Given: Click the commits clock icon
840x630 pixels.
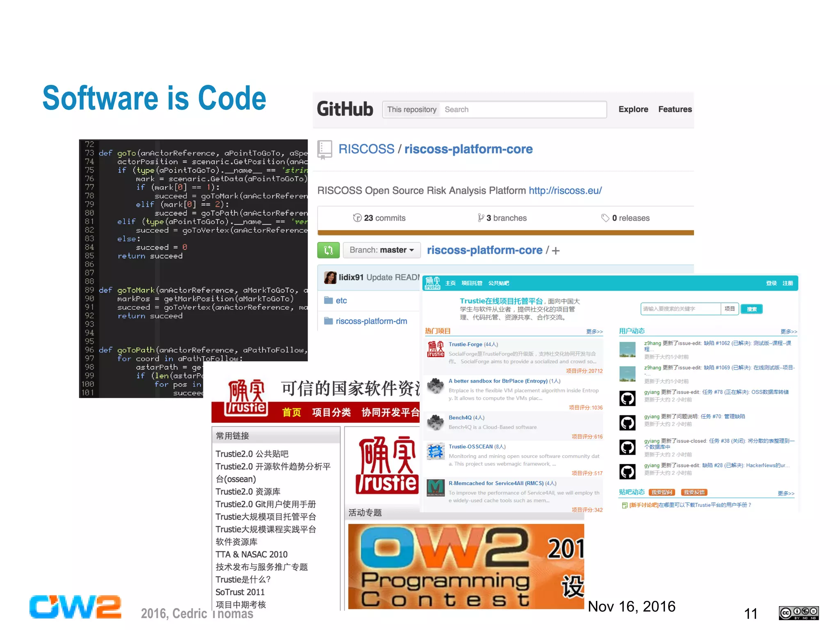Looking at the screenshot, I should pyautogui.click(x=357, y=218).
